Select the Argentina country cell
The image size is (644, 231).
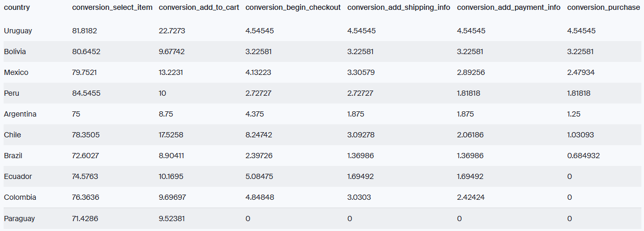click(x=20, y=114)
